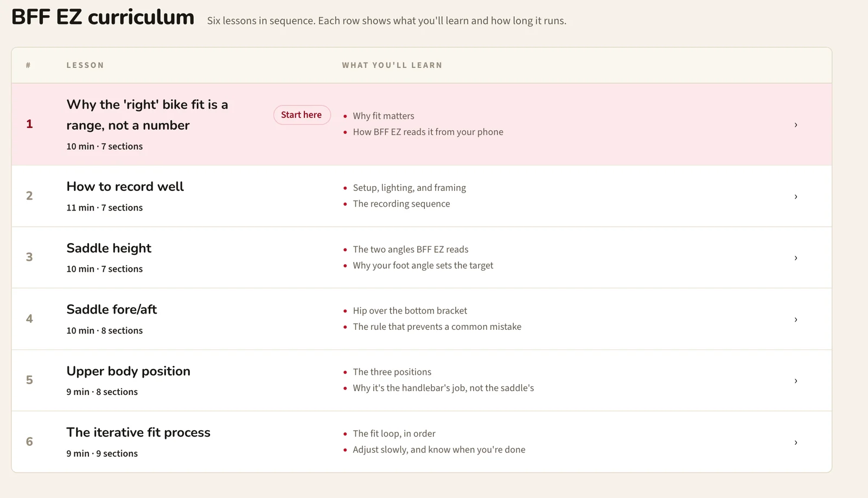Expand the Saddle fore/aft row chevron
868x498 pixels.
click(796, 320)
